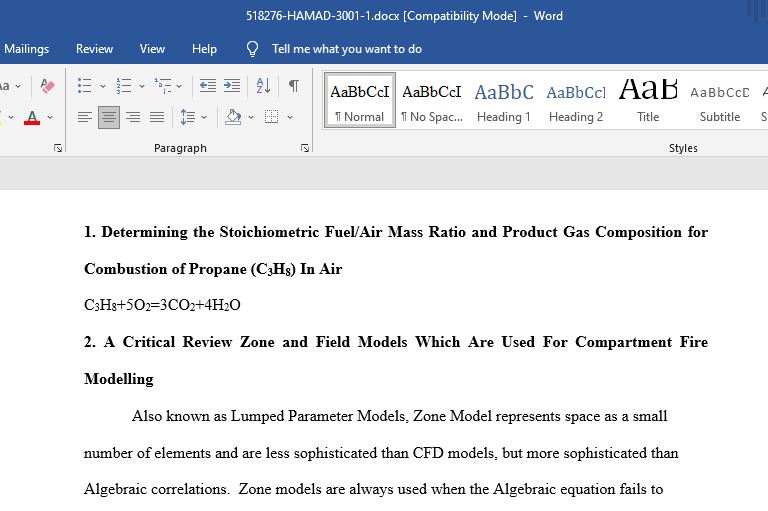Apply multilevel list formatting

point(163,86)
